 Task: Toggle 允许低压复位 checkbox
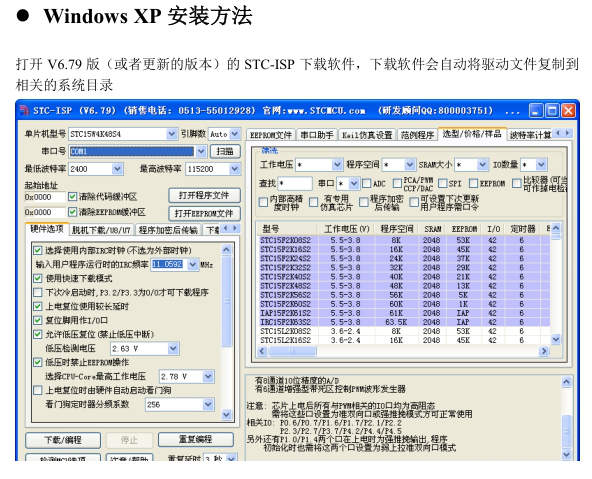(x=37, y=334)
